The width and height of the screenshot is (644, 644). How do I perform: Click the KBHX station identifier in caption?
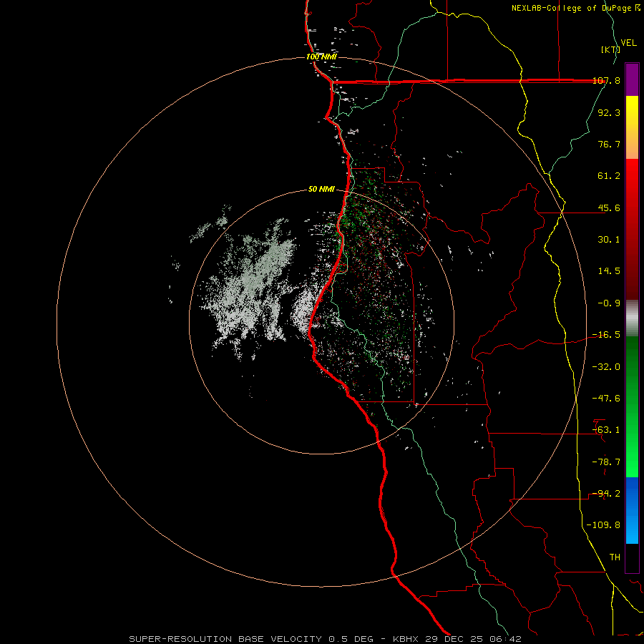[x=406, y=639]
